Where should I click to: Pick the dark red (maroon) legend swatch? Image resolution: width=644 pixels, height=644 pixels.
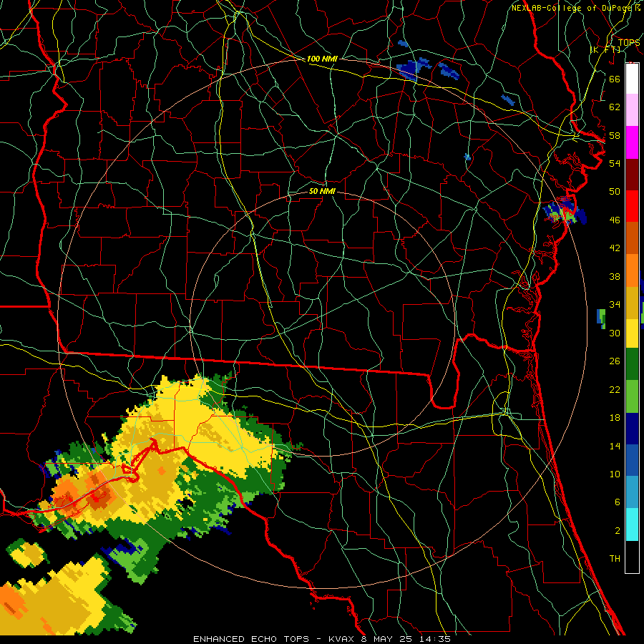click(632, 175)
